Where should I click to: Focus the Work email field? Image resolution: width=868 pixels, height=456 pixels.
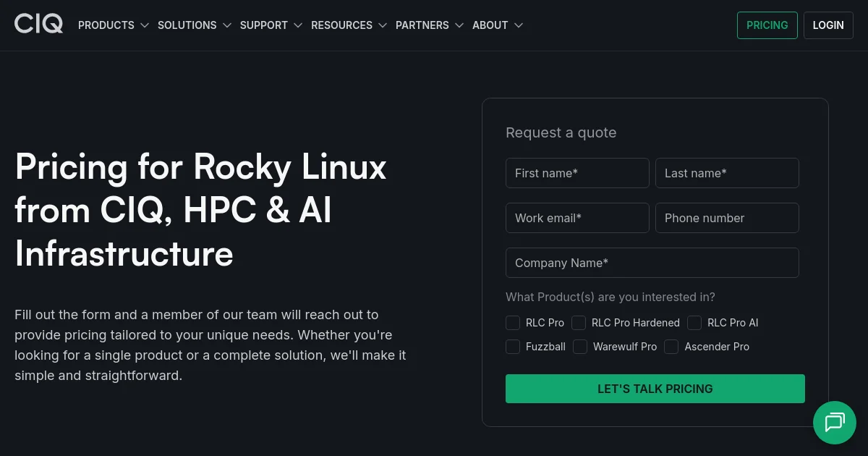(x=577, y=218)
